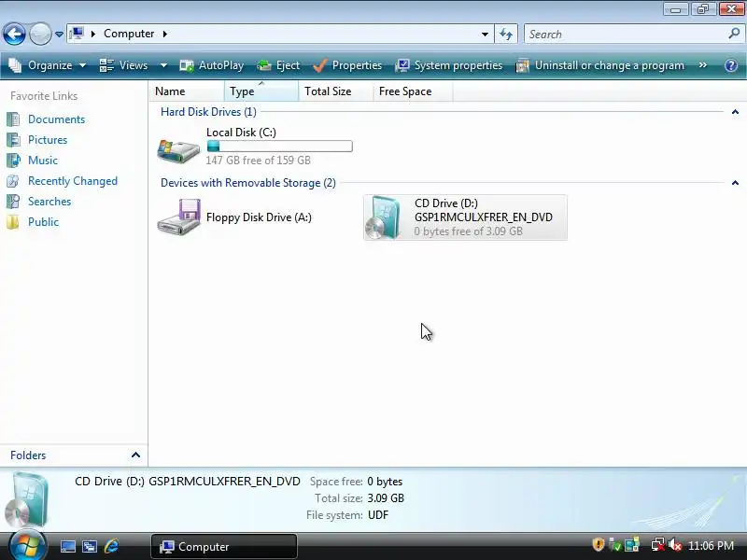The image size is (747, 560).
Task: Sort by the Total Size column
Action: click(x=335, y=91)
